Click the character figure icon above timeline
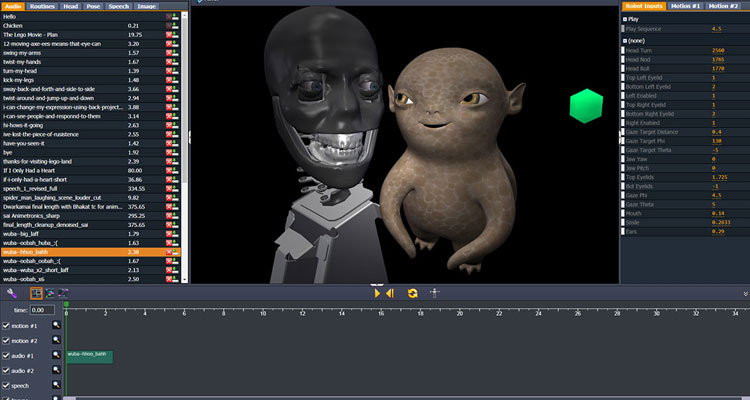Screen dimensions: 750x400 (x=435, y=293)
